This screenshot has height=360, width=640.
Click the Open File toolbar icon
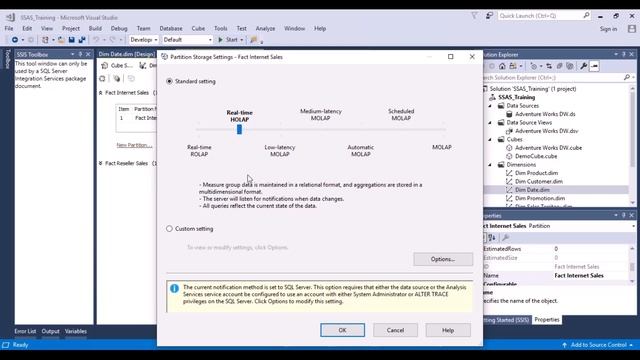pos(61,40)
